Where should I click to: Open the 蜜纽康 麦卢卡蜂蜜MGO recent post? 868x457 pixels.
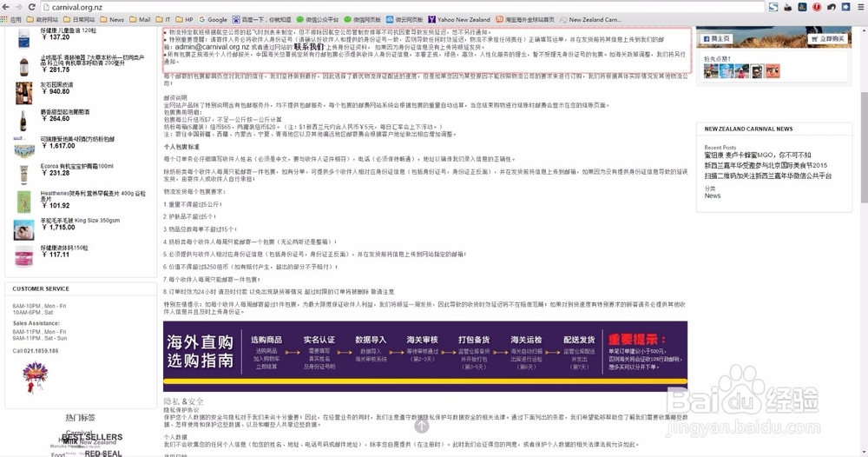tap(757, 156)
